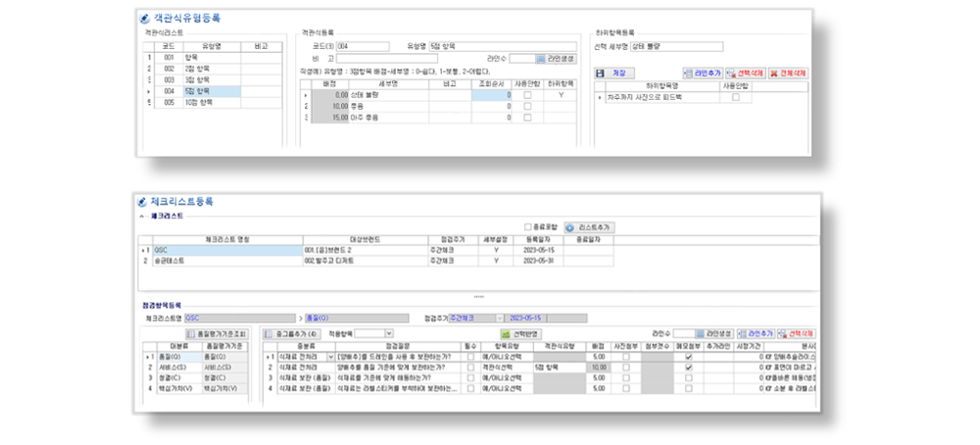Click the 001.(응)브랜드 2 cell

tap(367, 250)
